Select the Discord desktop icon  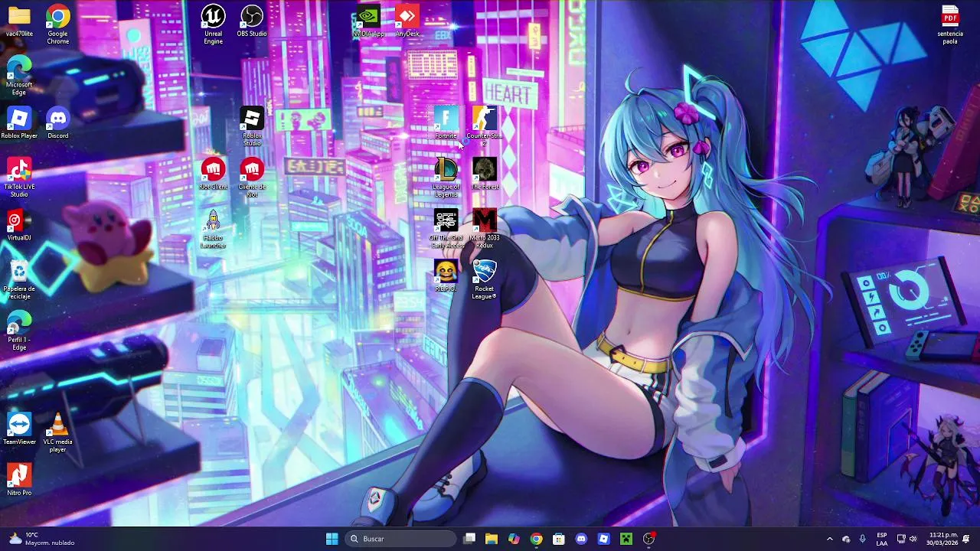58,123
